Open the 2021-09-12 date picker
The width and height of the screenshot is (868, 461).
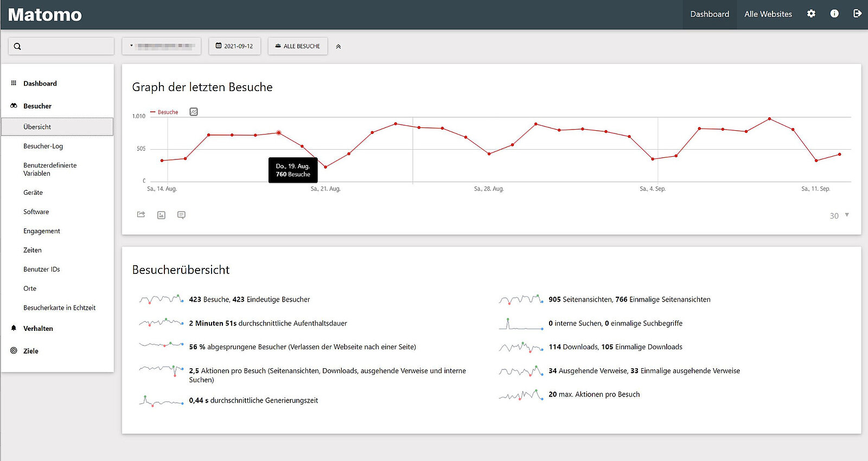tap(234, 46)
